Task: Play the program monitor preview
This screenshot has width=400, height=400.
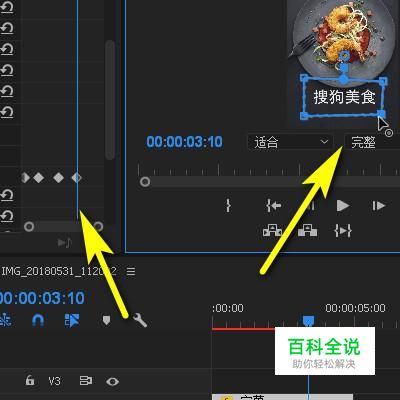Action: click(343, 206)
